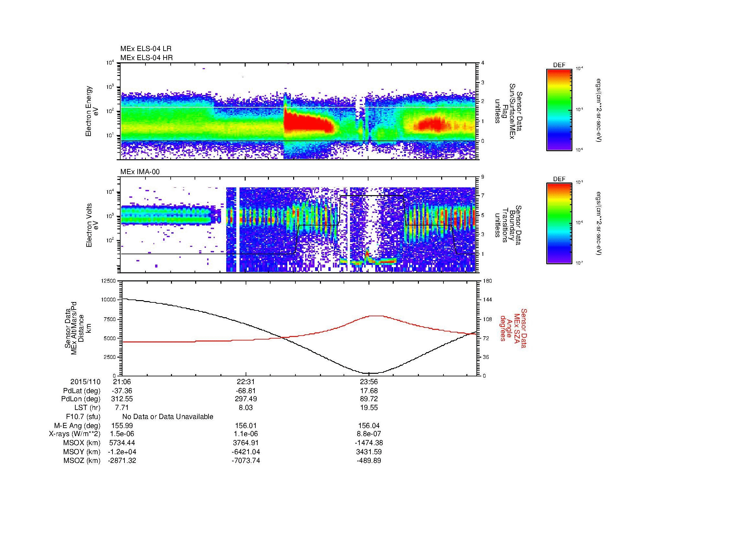Image resolution: width=756 pixels, height=534 pixels.
Task: Select the X-rays (W/m**2) row label
Action: coord(75,434)
